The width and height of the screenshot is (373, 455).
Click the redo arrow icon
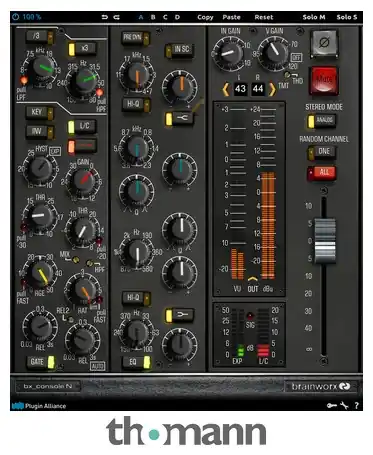(116, 17)
